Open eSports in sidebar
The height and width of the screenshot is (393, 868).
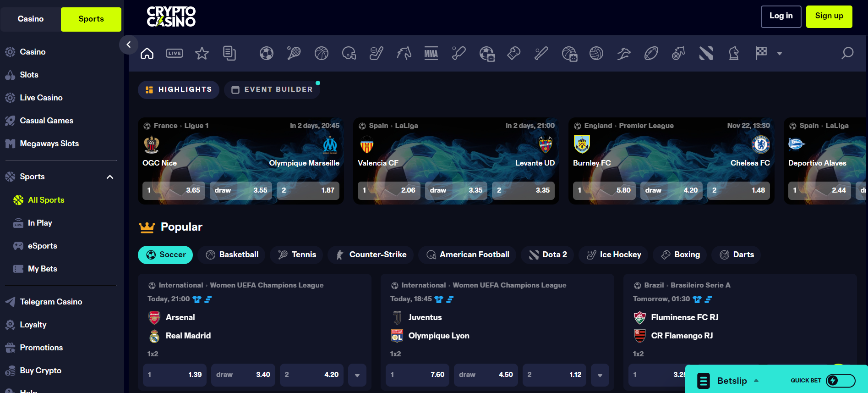pos(42,246)
